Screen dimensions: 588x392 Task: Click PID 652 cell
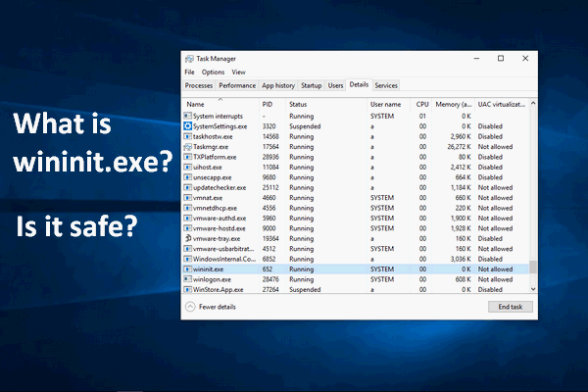tap(267, 269)
